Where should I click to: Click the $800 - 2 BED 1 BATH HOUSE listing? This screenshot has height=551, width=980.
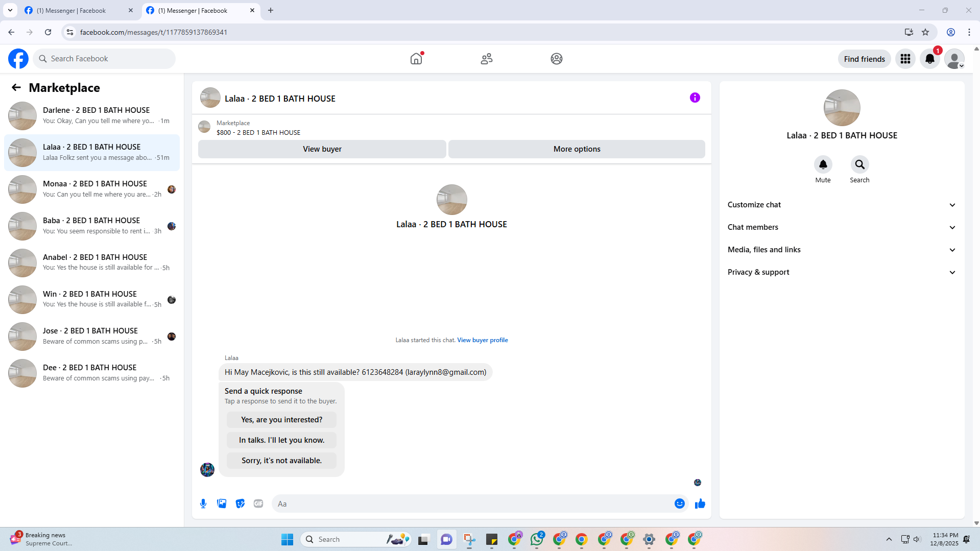[x=258, y=132]
